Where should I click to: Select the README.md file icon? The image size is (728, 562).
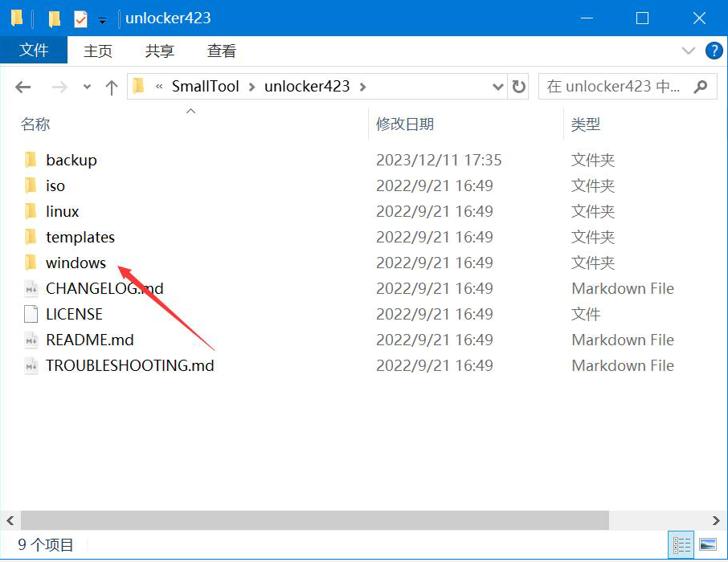(31, 340)
